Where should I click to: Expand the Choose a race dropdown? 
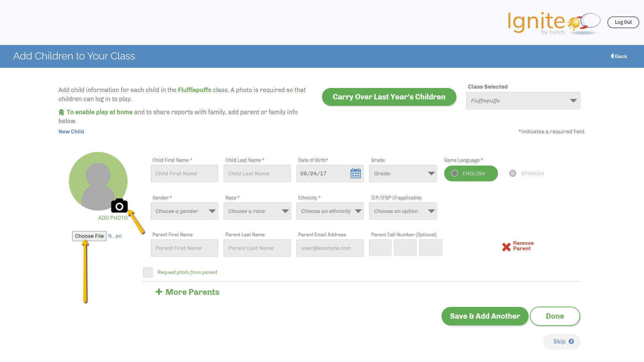pos(257,211)
